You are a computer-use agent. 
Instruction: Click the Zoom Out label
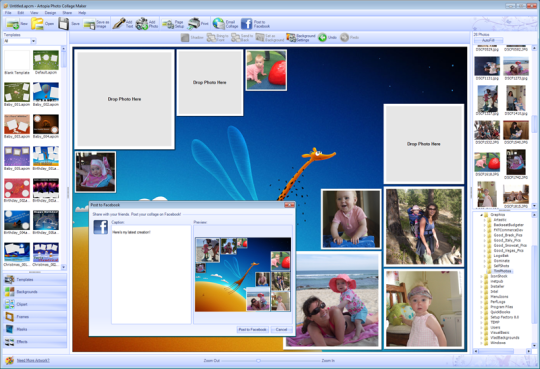(211, 361)
